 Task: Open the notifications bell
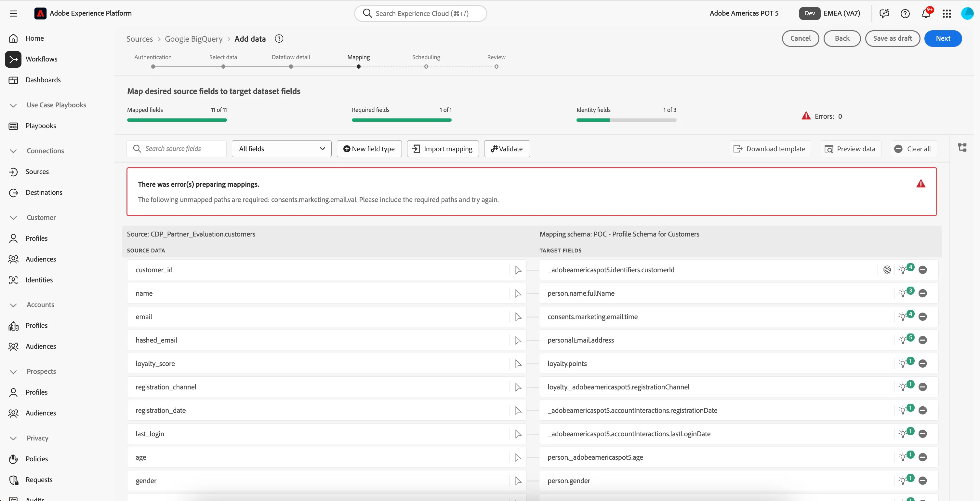click(926, 13)
